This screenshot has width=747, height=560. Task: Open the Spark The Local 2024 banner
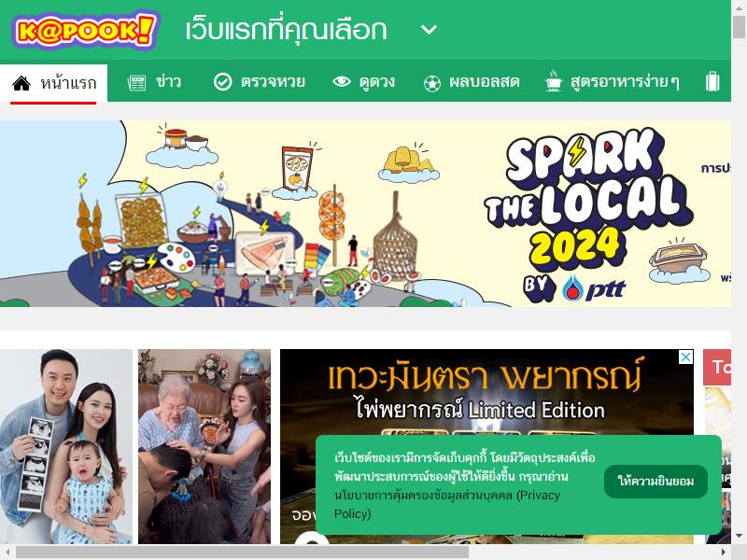pos(365,214)
